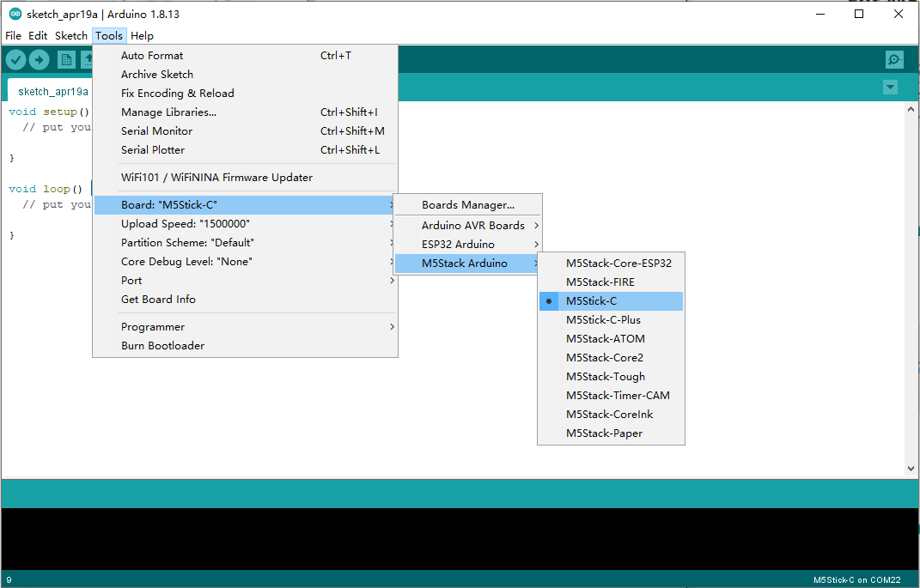Click the black console output area
Image resolution: width=920 pixels, height=588 pixels.
[x=460, y=539]
